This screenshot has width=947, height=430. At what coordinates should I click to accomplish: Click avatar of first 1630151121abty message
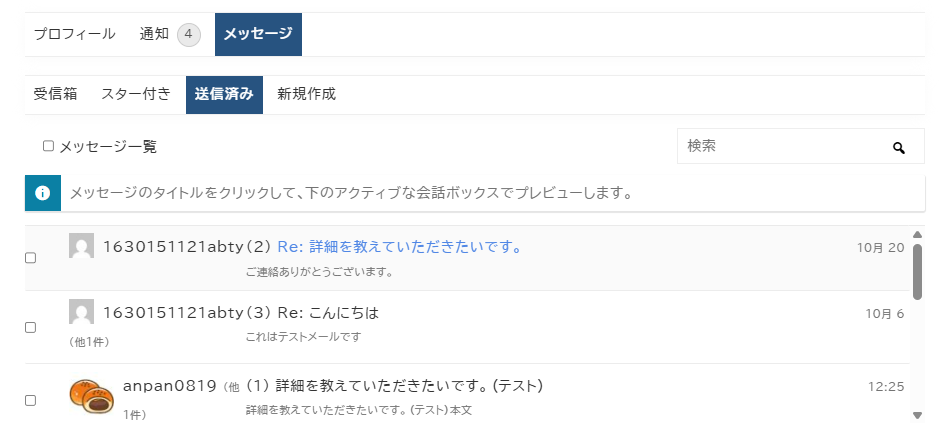tap(81, 246)
